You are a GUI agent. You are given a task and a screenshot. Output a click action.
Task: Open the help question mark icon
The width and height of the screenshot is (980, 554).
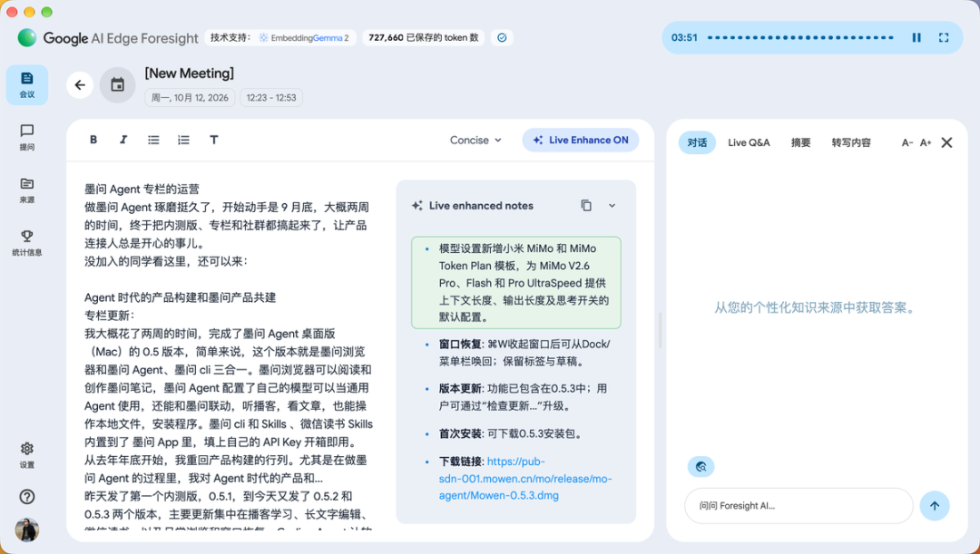[x=27, y=497]
